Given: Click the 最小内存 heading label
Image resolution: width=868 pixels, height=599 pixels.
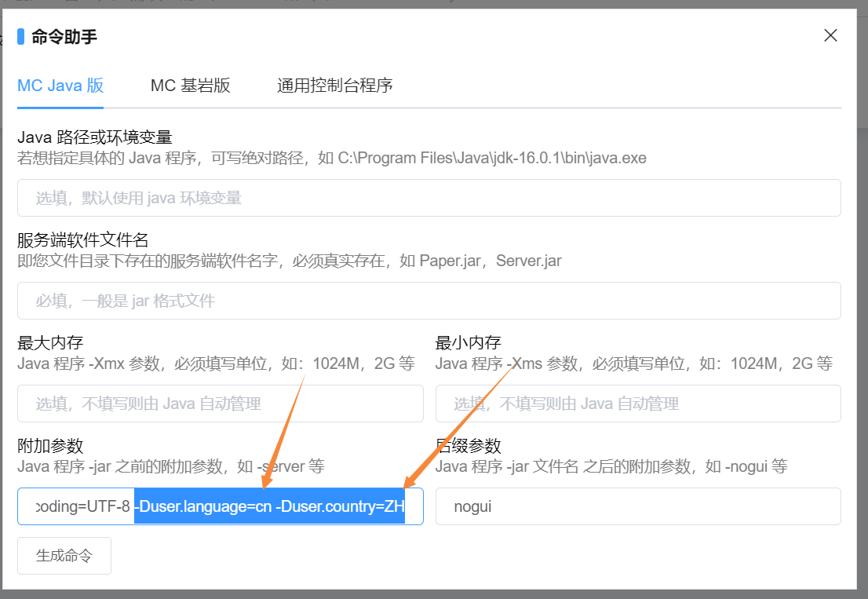Looking at the screenshot, I should [464, 342].
